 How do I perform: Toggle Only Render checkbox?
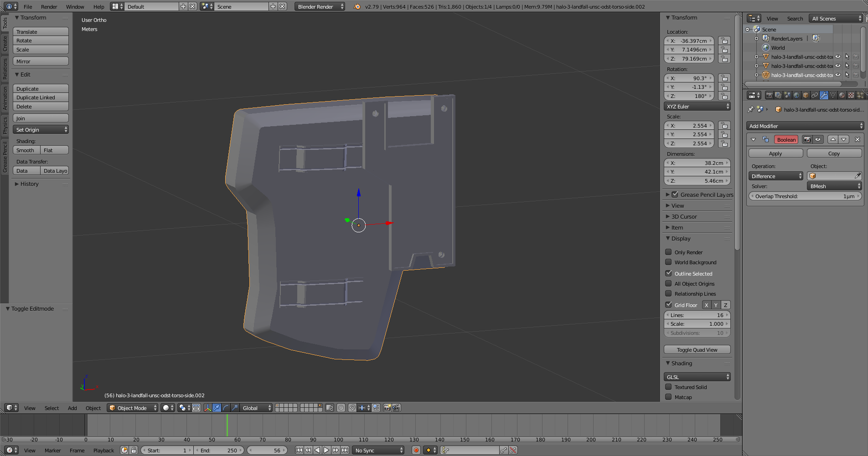click(668, 252)
